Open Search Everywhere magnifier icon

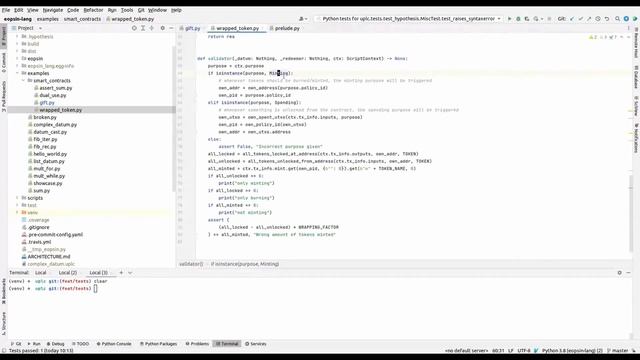pos(618,19)
